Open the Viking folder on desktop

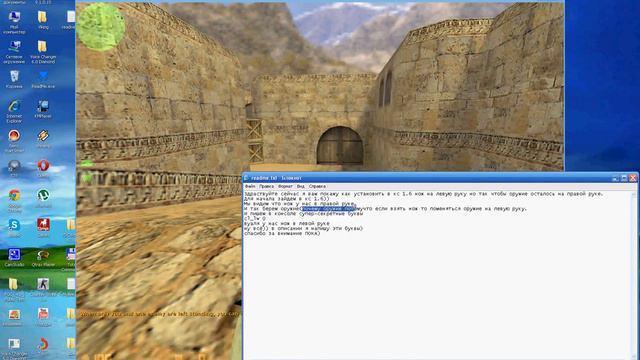pos(42,20)
